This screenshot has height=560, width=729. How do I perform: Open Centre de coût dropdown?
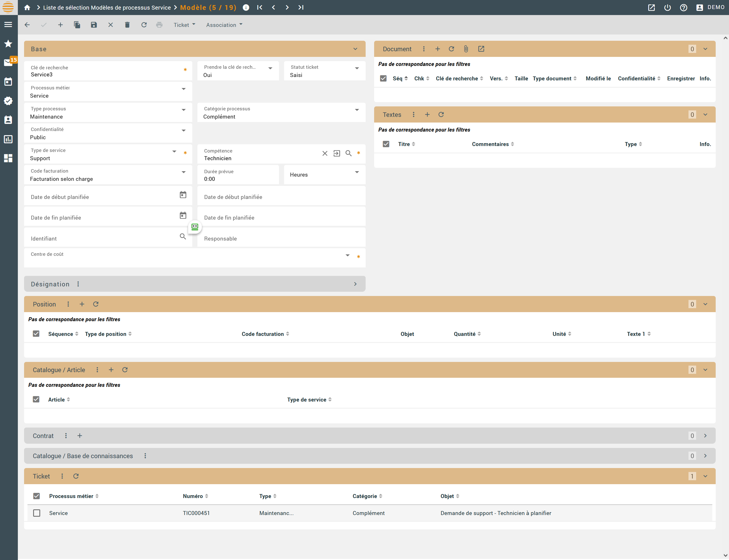(348, 256)
